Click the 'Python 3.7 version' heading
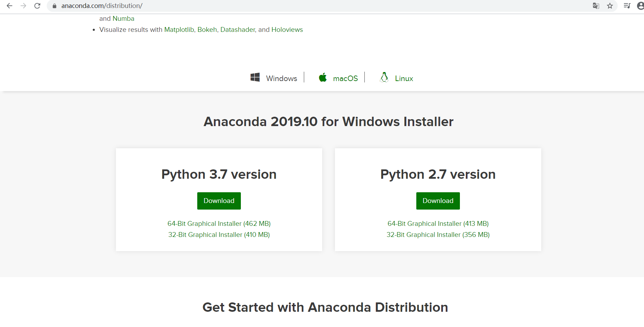 [219, 174]
